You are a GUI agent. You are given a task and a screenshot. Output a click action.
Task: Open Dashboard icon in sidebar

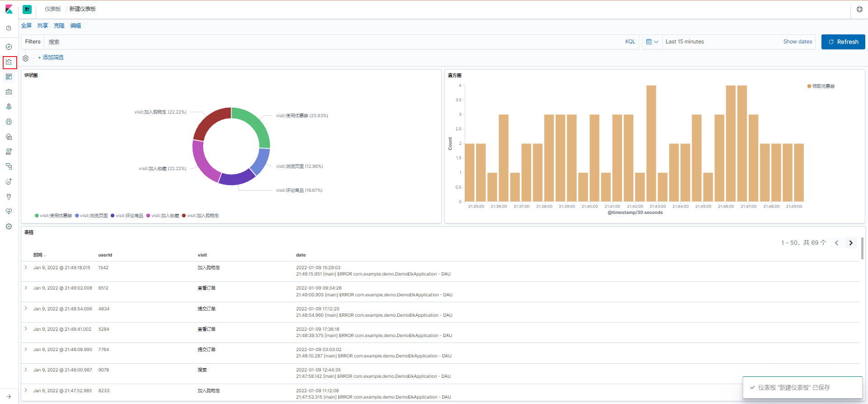9,77
